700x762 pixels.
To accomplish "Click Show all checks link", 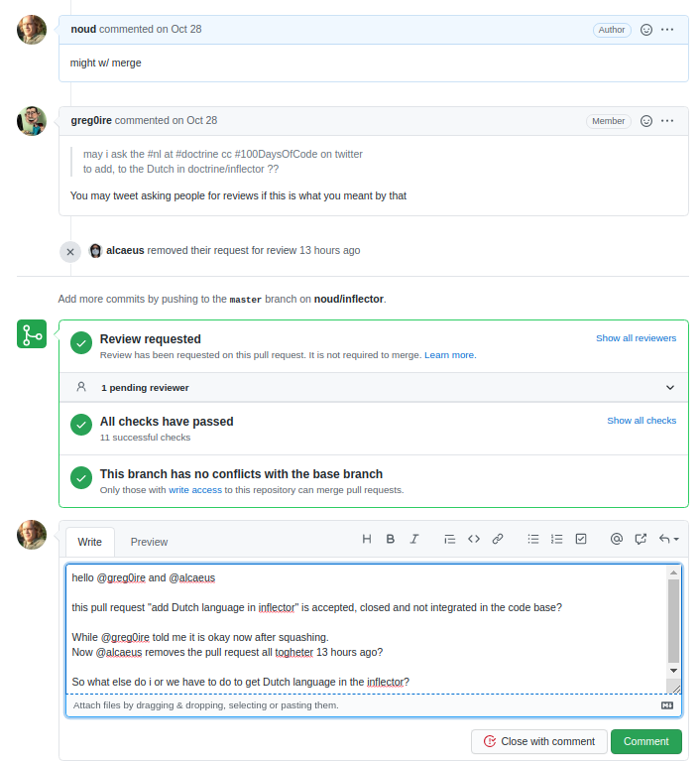I will click(x=642, y=421).
